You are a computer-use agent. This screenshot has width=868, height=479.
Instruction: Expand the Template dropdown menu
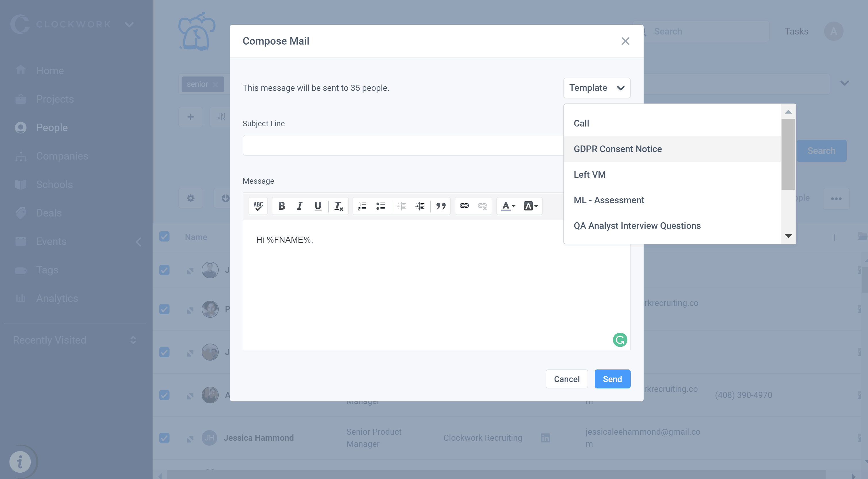click(597, 87)
